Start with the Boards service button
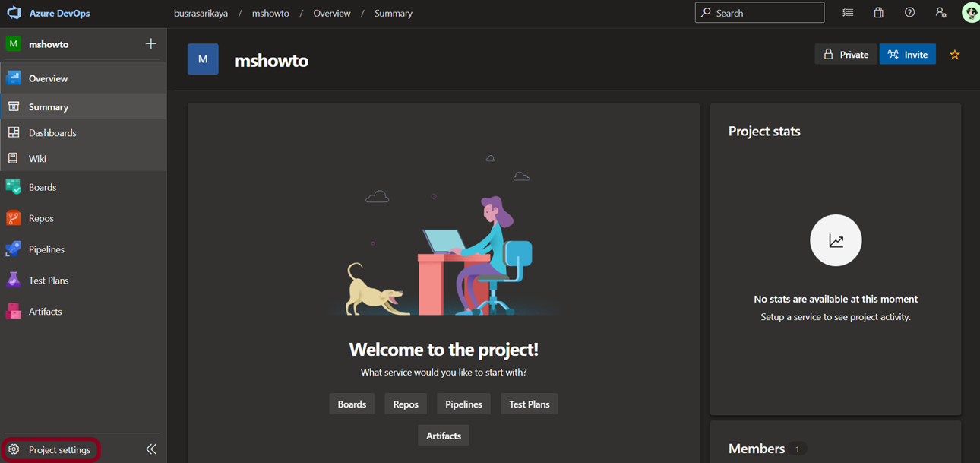This screenshot has height=463, width=980. click(x=352, y=404)
